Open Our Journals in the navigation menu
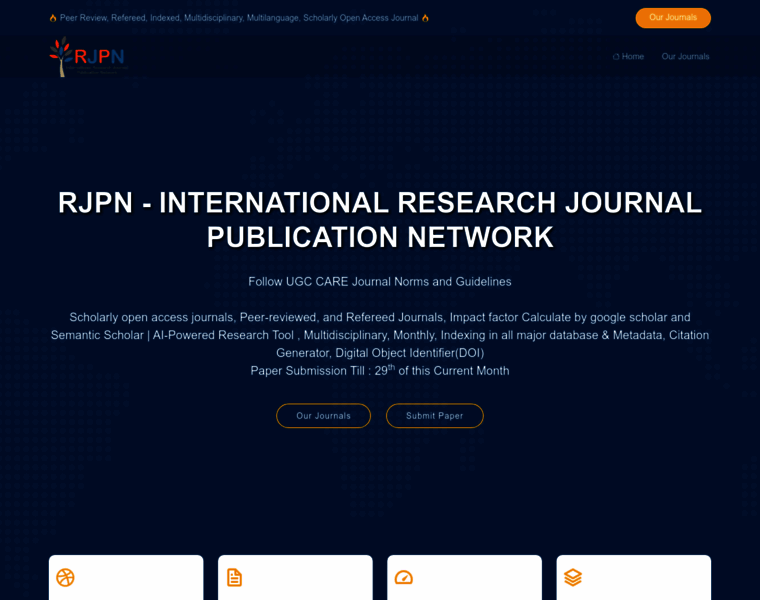The image size is (760, 600). [685, 57]
